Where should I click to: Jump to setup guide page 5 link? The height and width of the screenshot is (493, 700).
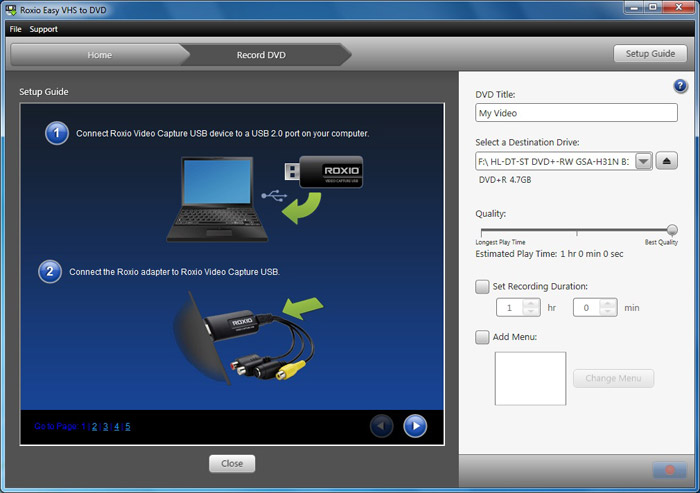click(128, 426)
